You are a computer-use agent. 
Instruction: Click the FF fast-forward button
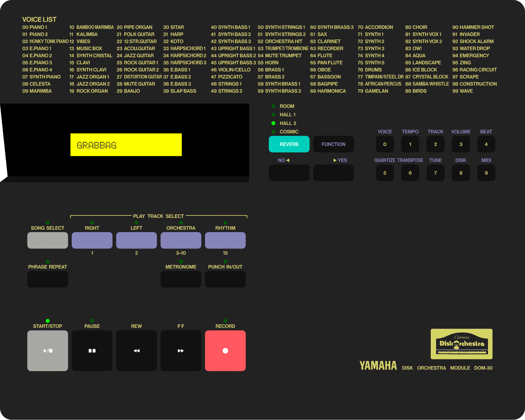pos(181,350)
